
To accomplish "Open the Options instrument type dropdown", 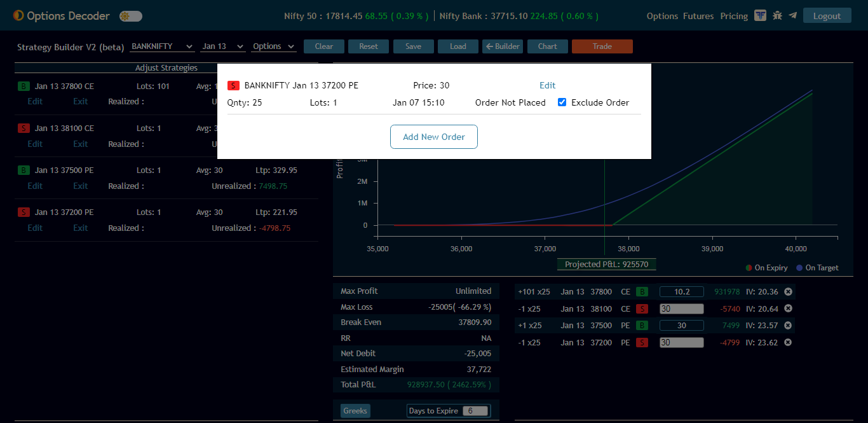I will pos(274,46).
